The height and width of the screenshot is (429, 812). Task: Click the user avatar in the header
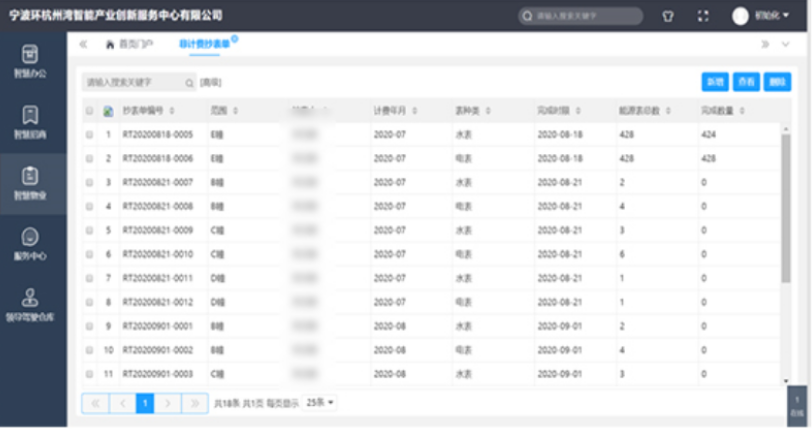point(740,16)
